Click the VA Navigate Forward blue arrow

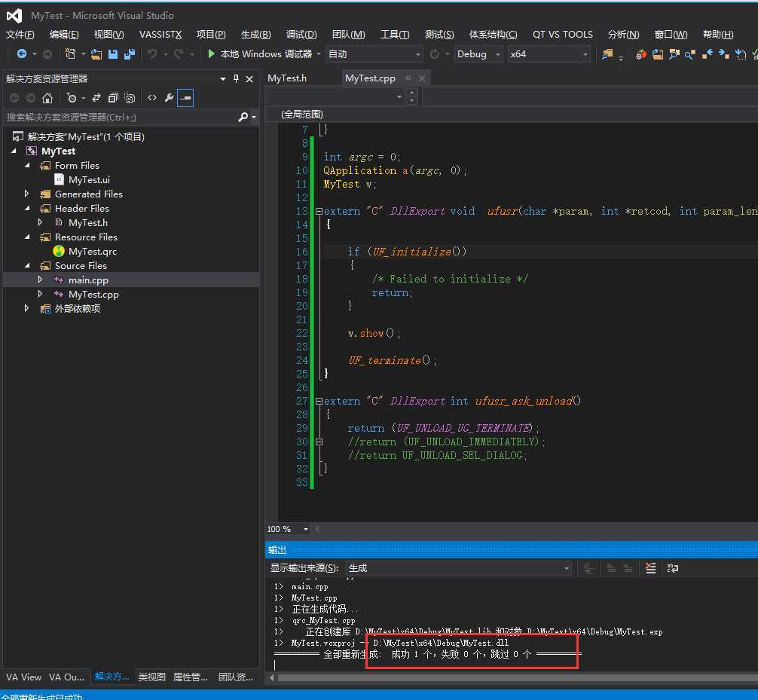click(723, 54)
